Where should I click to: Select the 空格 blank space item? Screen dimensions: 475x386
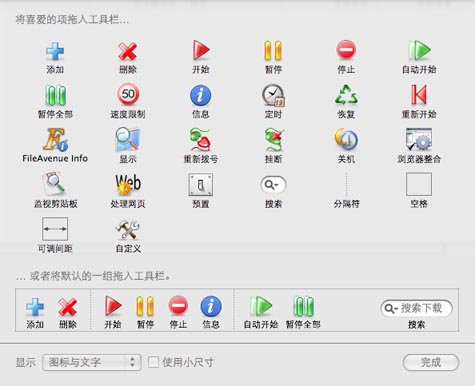click(419, 184)
